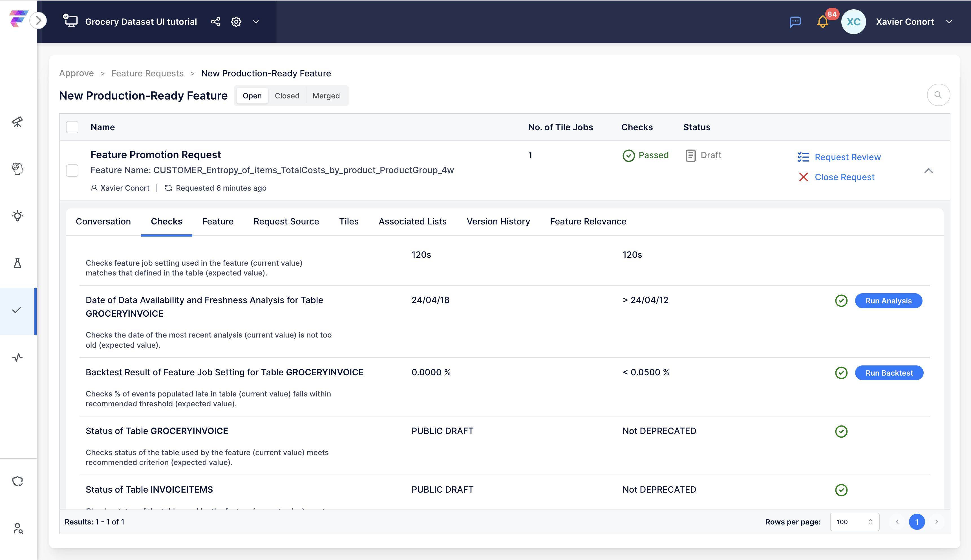The height and width of the screenshot is (560, 971).
Task: Collapse the Feature Promotion Request row chevron
Action: (928, 171)
